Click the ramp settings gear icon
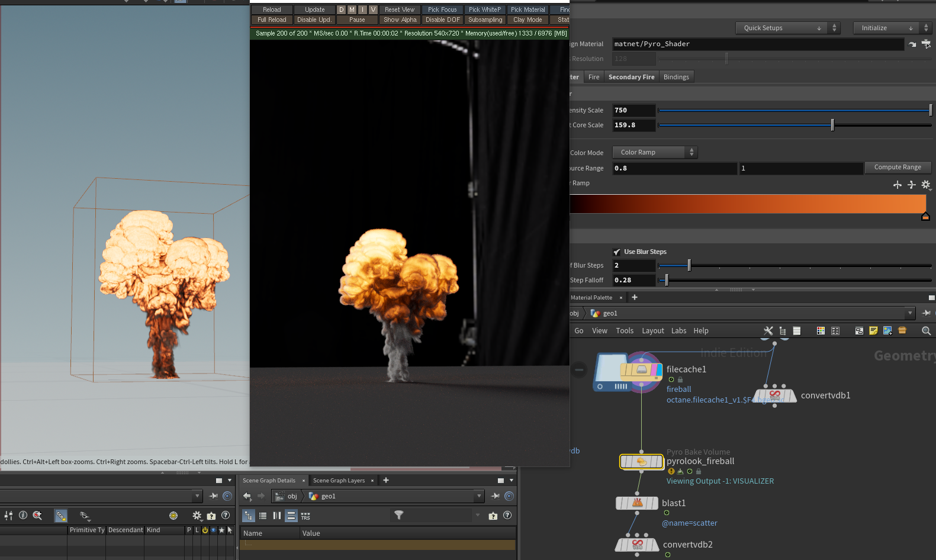This screenshot has height=560, width=936. pyautogui.click(x=926, y=185)
